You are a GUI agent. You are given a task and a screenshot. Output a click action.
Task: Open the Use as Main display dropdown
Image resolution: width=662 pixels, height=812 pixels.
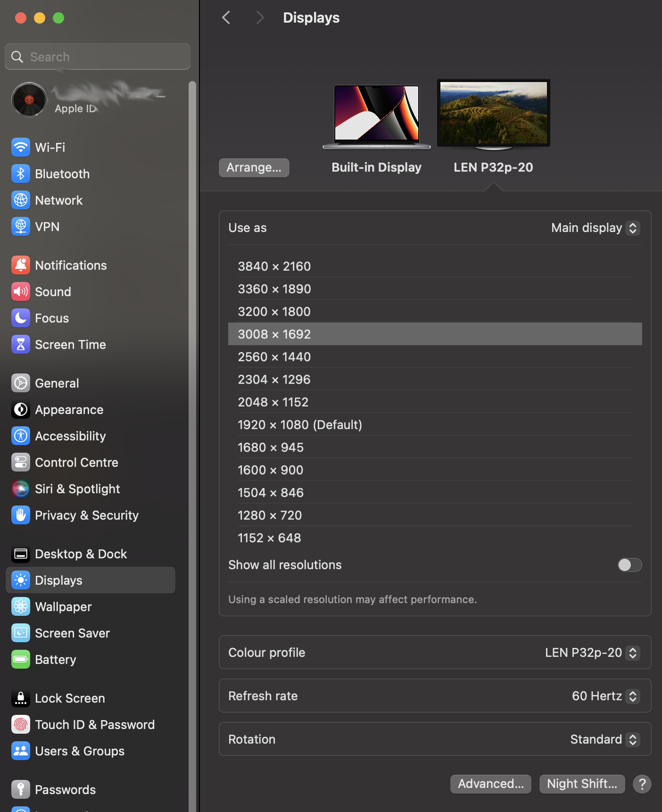pos(595,228)
